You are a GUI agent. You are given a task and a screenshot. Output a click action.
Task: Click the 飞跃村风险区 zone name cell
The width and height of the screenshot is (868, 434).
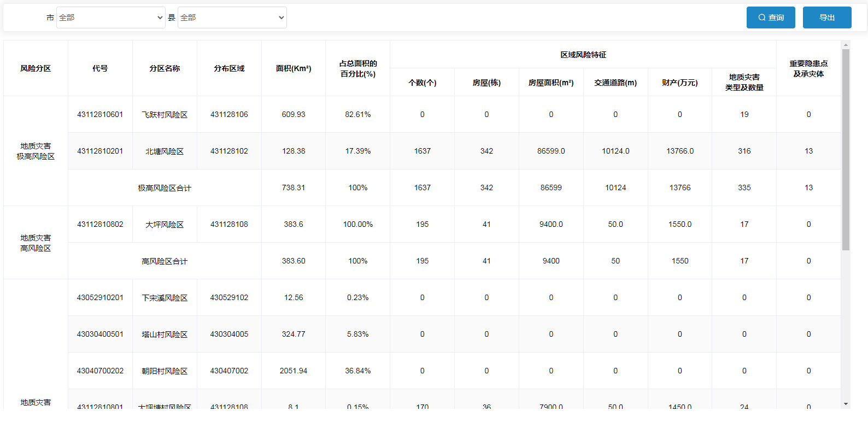click(x=165, y=115)
